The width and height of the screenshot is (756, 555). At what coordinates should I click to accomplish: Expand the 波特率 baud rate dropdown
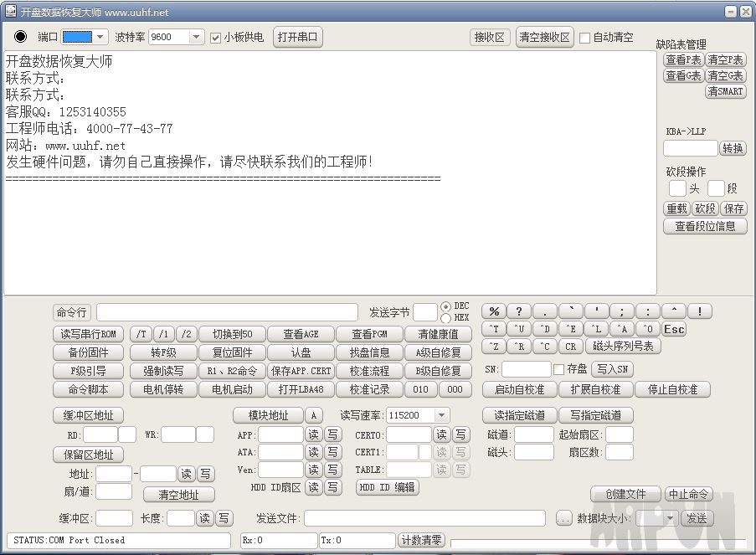(197, 37)
